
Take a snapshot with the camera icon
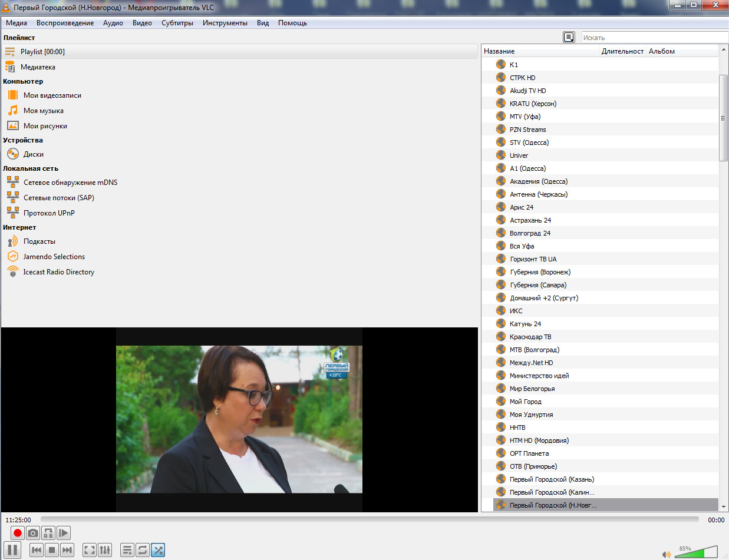[x=33, y=533]
